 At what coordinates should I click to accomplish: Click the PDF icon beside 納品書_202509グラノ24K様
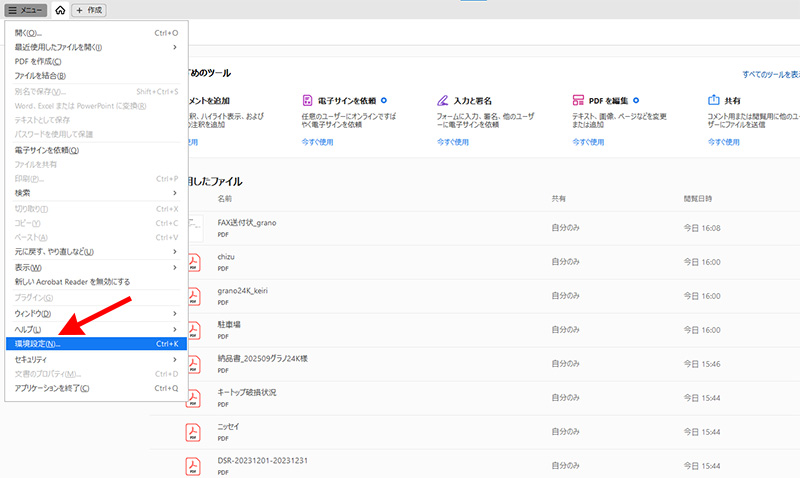192,363
